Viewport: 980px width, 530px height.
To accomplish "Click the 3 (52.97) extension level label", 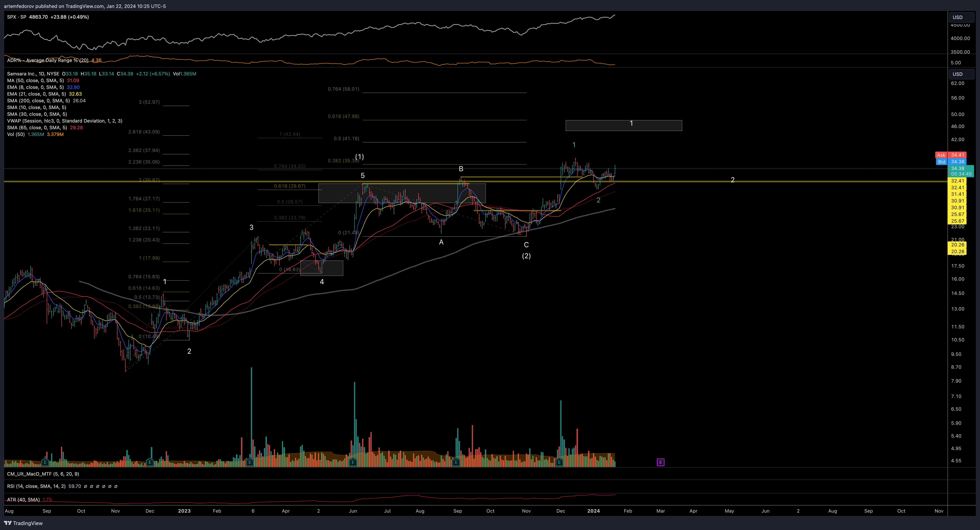I will [149, 102].
